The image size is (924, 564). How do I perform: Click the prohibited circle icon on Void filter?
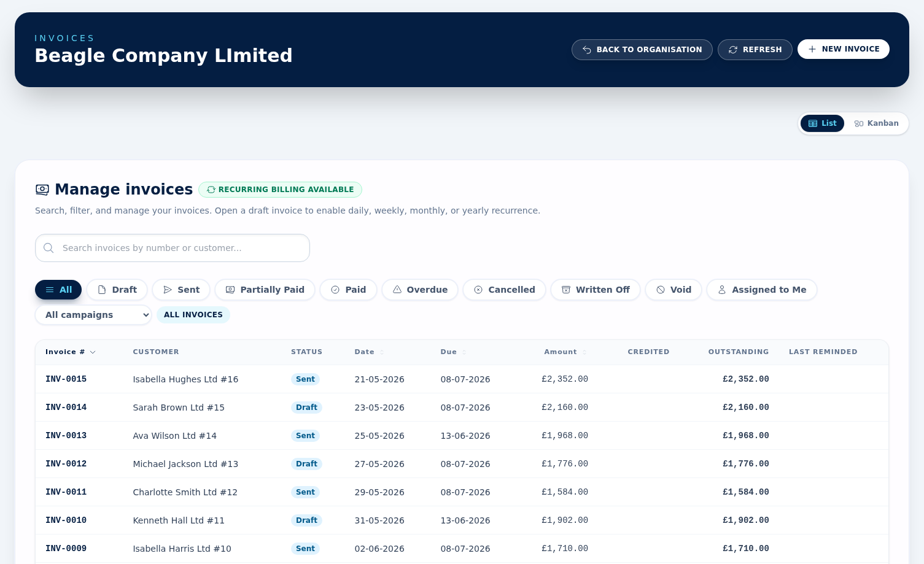point(661,290)
